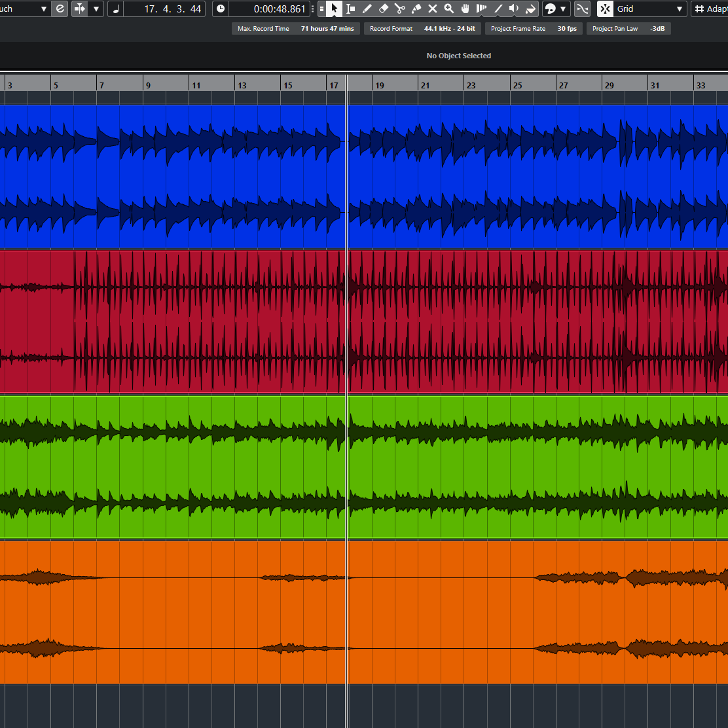Viewport: 728px width, 728px height.
Task: Click the Project Frame Rate 30 fps field
Action: point(532,29)
